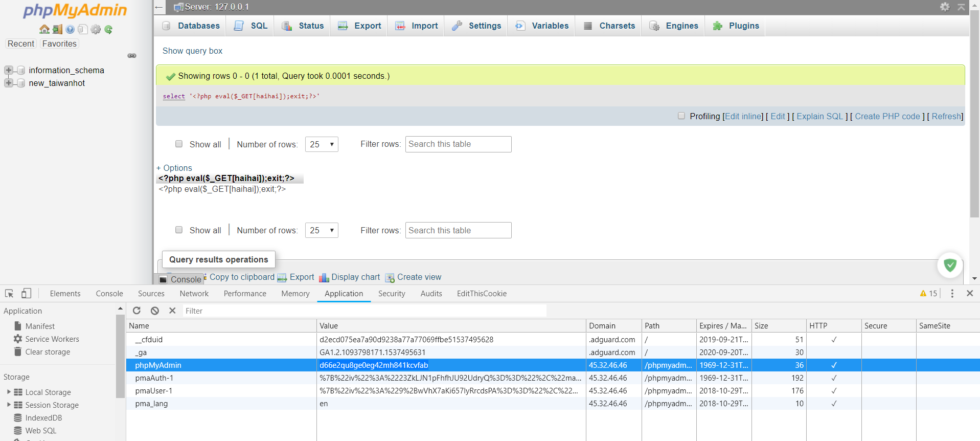Expand Local Storage in DevTools sidebar
The image size is (980, 441).
(9, 392)
